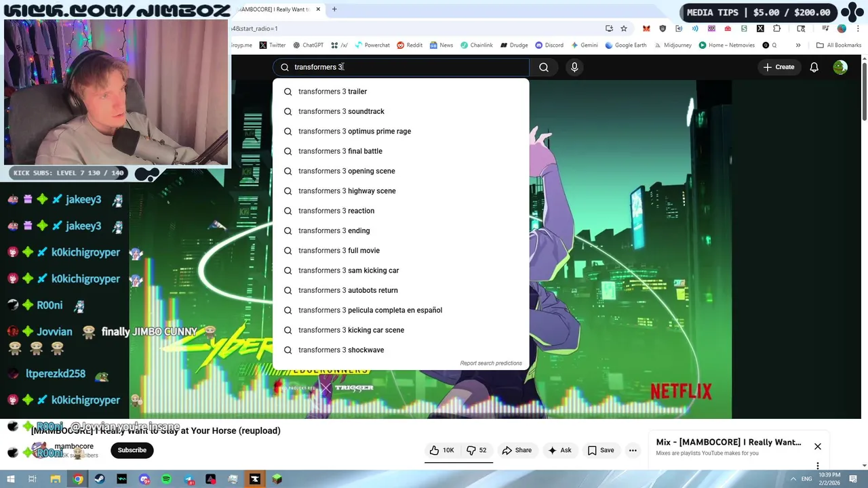
Task: Open Spotify from the taskbar
Action: click(166, 479)
